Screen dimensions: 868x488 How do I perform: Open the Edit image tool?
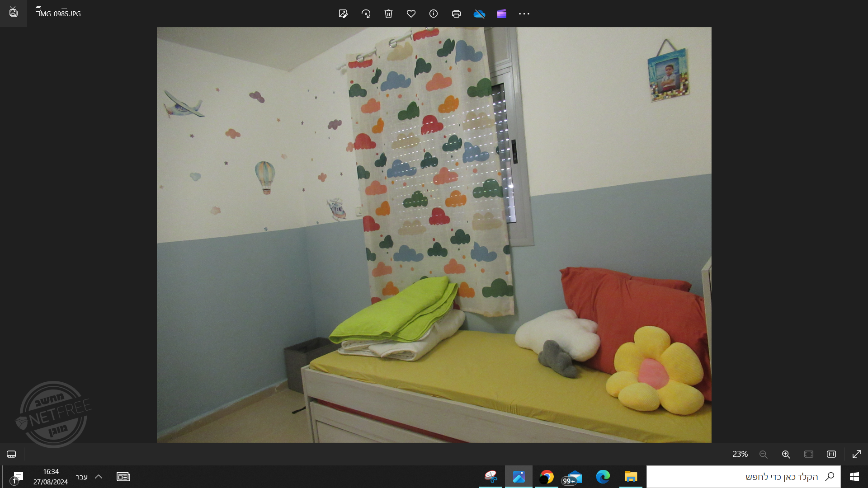pyautogui.click(x=343, y=14)
